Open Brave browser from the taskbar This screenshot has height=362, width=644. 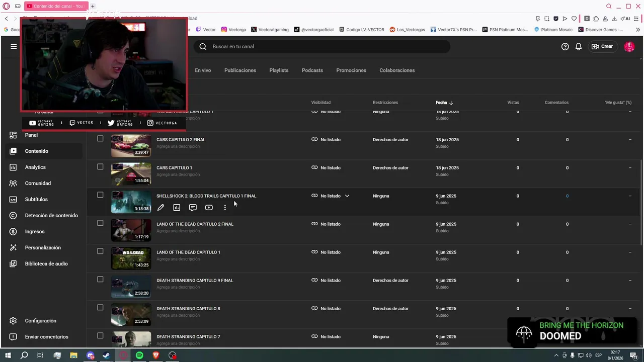pos(156,355)
